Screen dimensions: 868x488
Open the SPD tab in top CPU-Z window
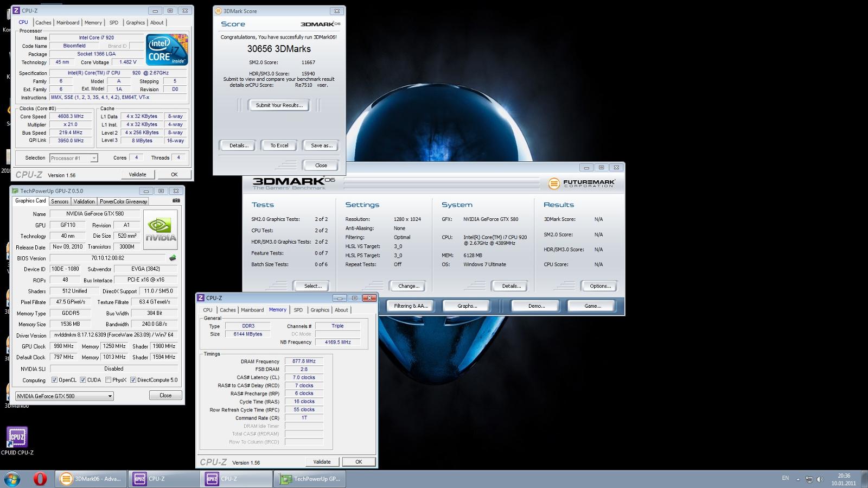click(x=113, y=23)
